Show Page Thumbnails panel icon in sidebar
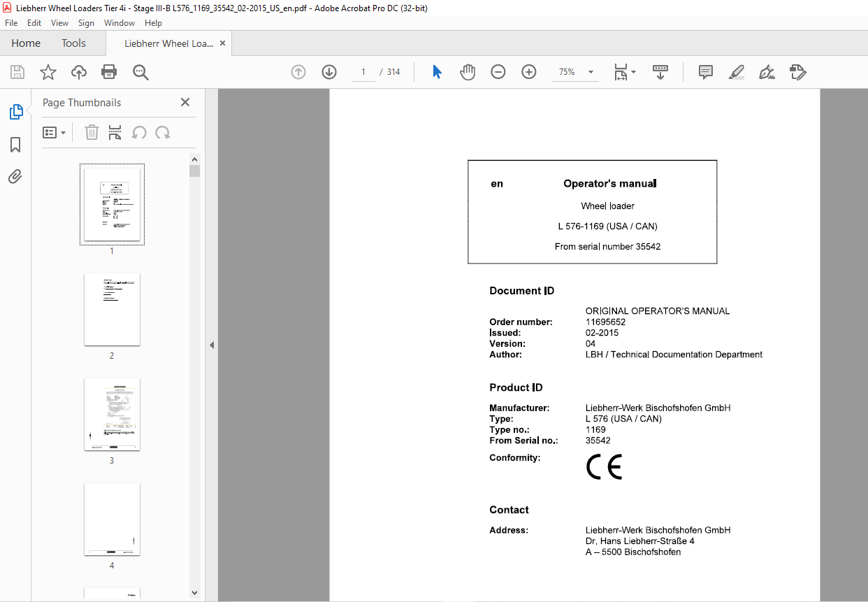 tap(15, 112)
